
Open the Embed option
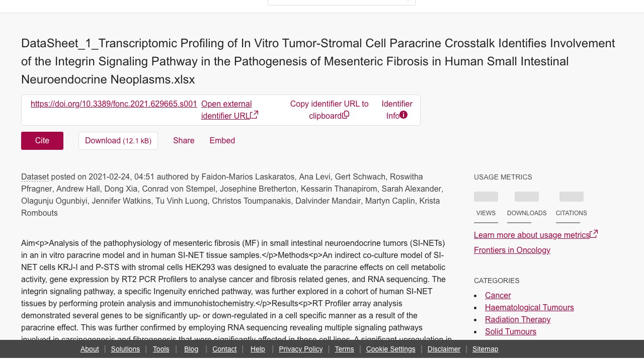[222, 141]
